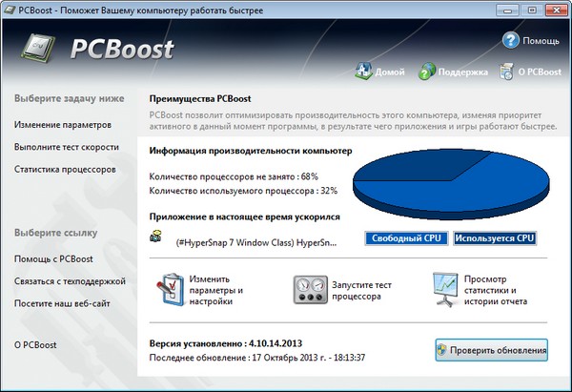Open Статистика процессоров from the sidebar
Viewport: 572px width, 392px height.
pyautogui.click(x=65, y=169)
